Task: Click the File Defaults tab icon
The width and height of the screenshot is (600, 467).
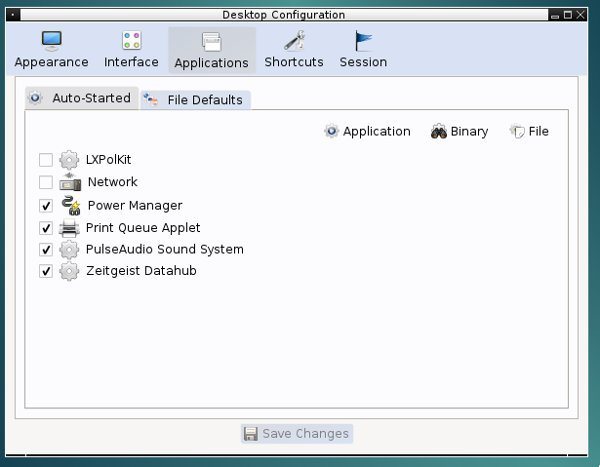Action: pos(150,100)
